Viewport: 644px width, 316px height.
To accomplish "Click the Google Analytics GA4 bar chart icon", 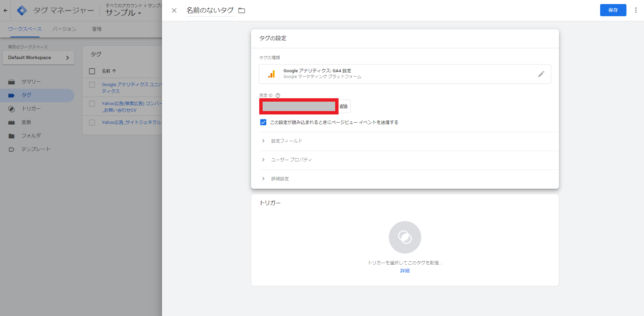I will coord(271,74).
